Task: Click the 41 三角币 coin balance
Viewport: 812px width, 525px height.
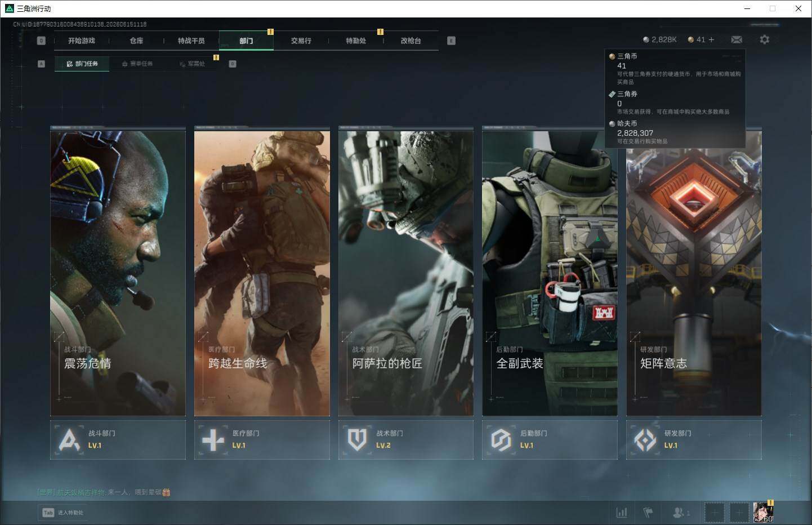Action: [x=697, y=39]
